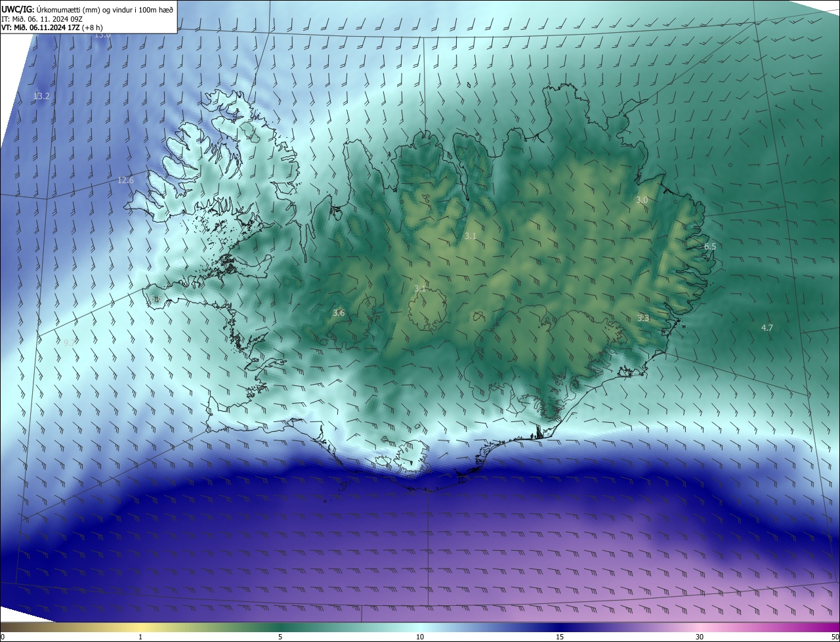840x642 pixels.
Task: Click the 3.1 label just above the round glacier outline
Action: 420,288
